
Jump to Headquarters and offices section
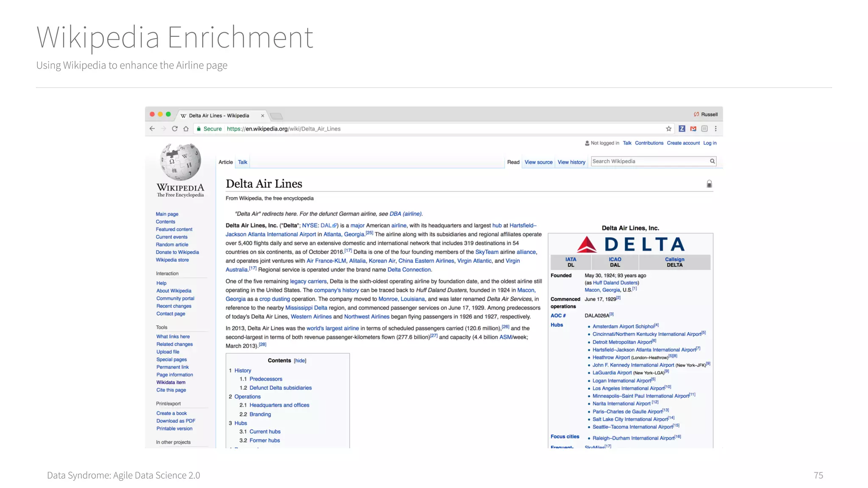(x=279, y=405)
